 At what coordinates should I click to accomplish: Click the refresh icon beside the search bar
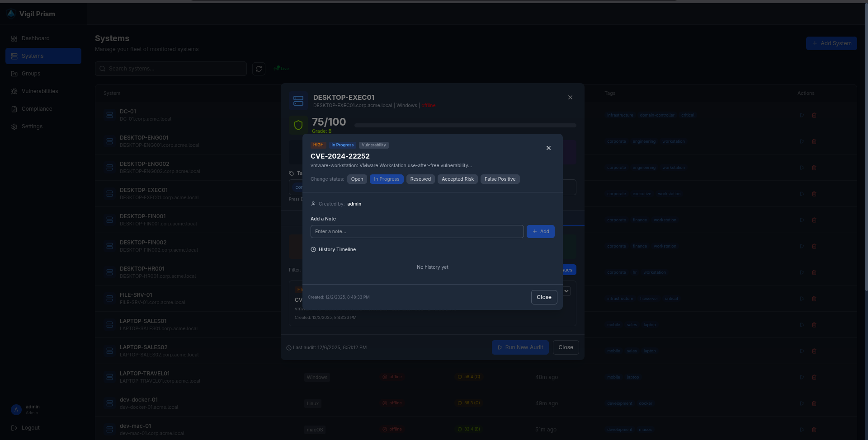pos(259,69)
